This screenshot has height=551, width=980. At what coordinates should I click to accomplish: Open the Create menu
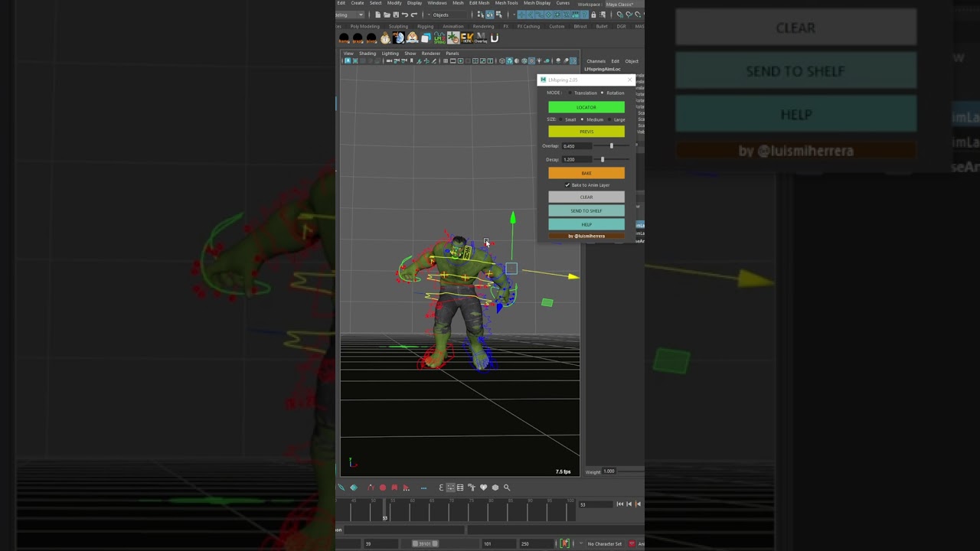pos(358,3)
